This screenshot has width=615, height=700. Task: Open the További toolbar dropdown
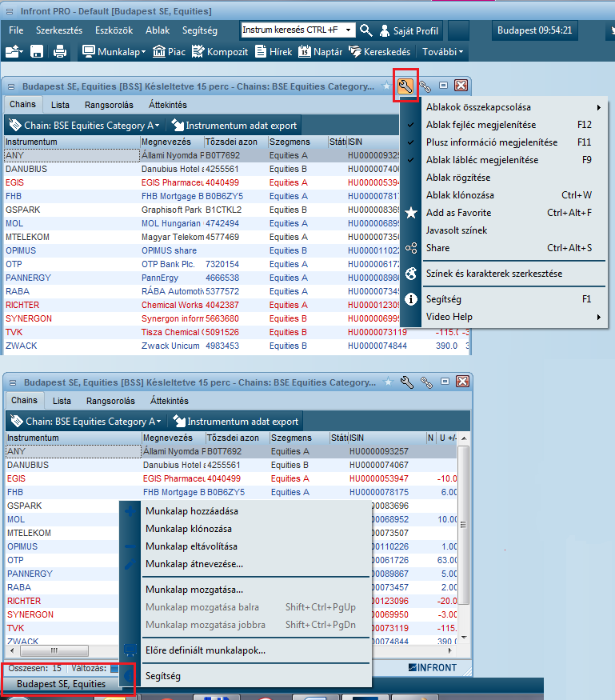[443, 52]
